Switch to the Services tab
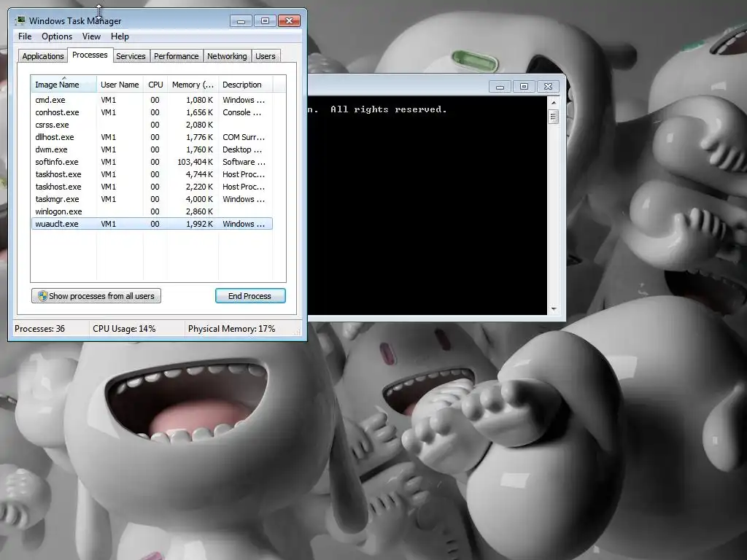The height and width of the screenshot is (560, 747). [x=131, y=56]
